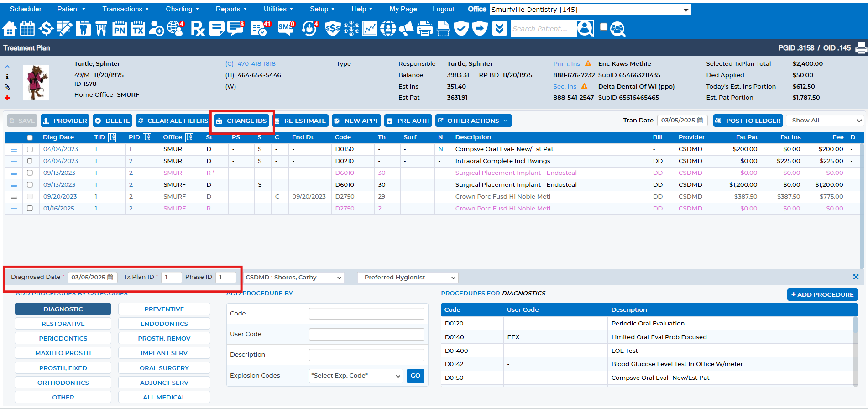Open the Transactions menu
Screen dimensions: 868x409
click(125, 9)
